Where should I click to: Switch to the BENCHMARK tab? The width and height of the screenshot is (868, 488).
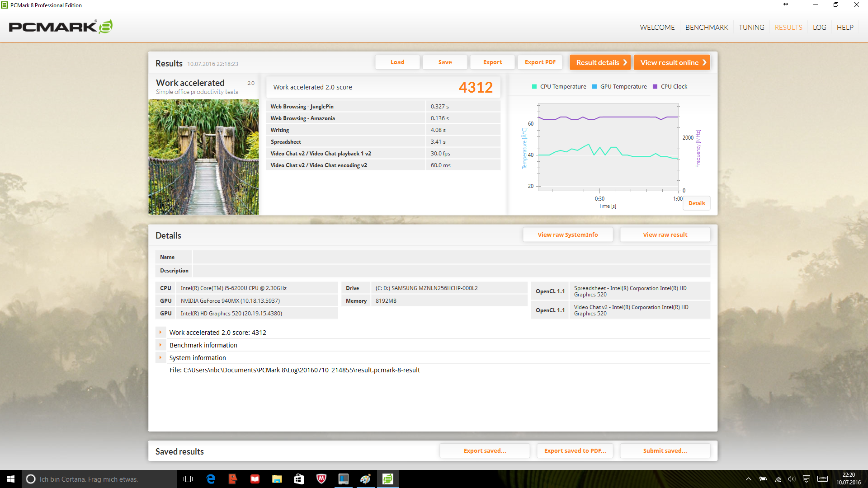click(707, 28)
